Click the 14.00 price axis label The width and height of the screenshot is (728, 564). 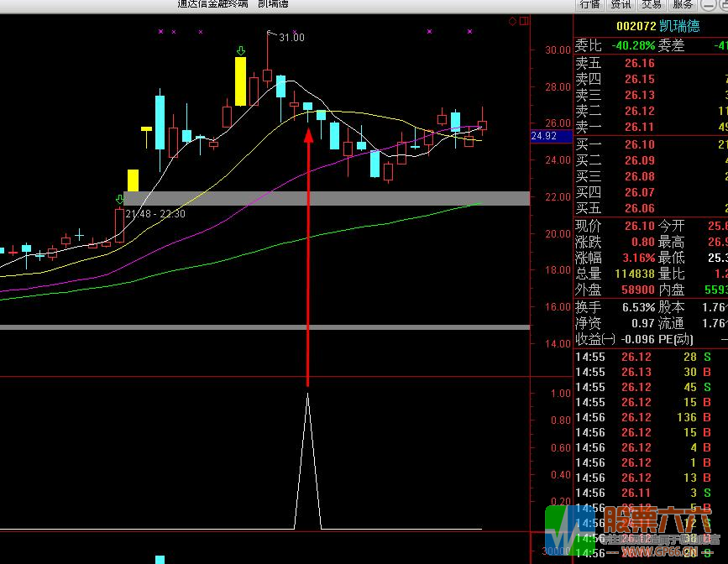[x=558, y=344]
